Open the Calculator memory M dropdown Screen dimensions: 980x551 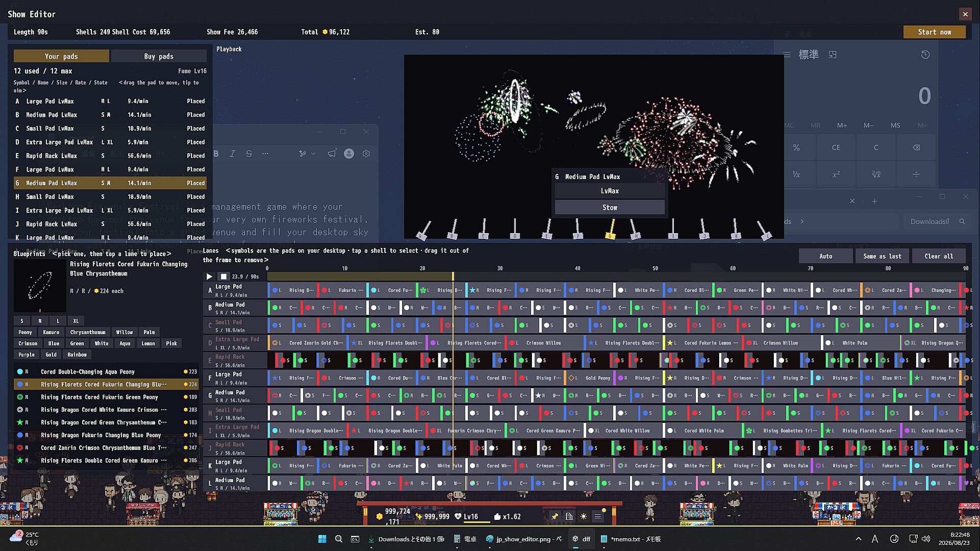point(922,125)
